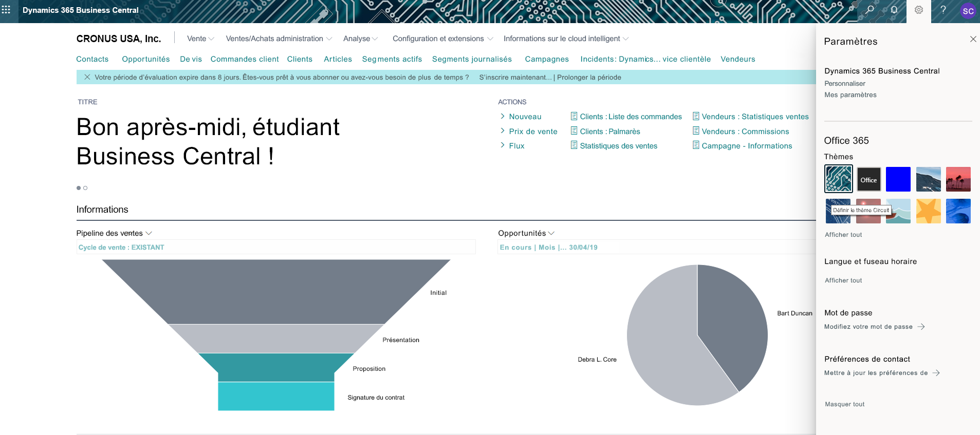
Task: Open Segments journalisés
Action: point(472,59)
